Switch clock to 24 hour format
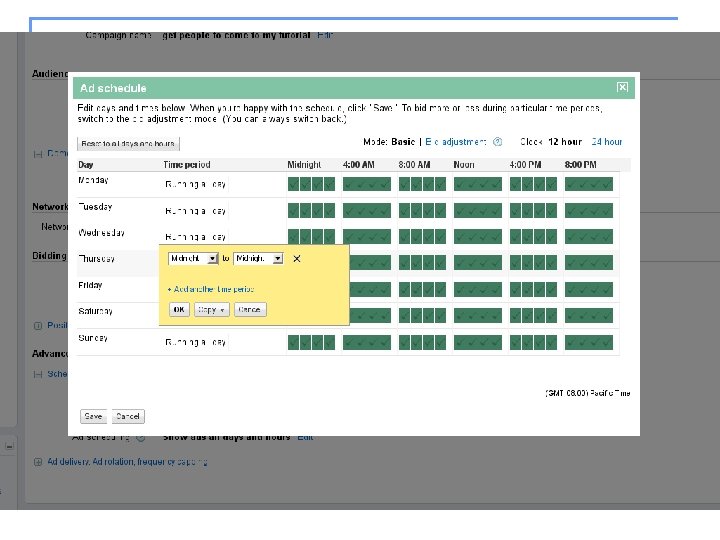720x540 pixels. pyautogui.click(x=607, y=142)
